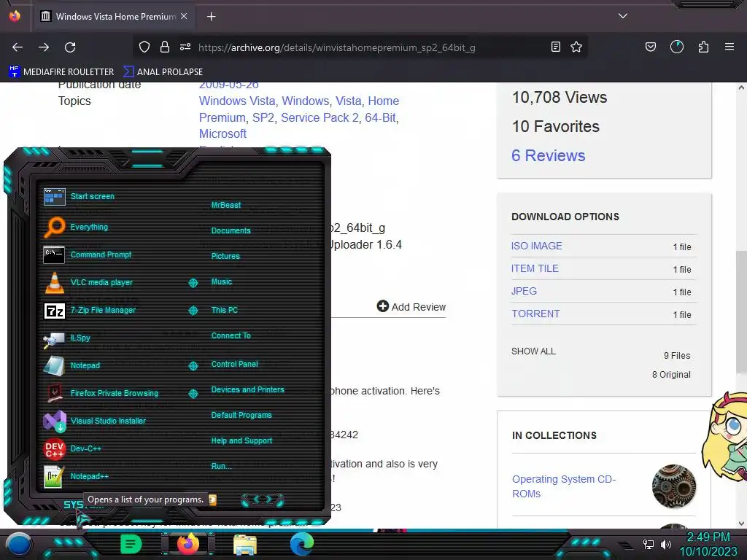Expand VLC media player jump list arrow
This screenshot has height=560, width=747.
tap(193, 283)
